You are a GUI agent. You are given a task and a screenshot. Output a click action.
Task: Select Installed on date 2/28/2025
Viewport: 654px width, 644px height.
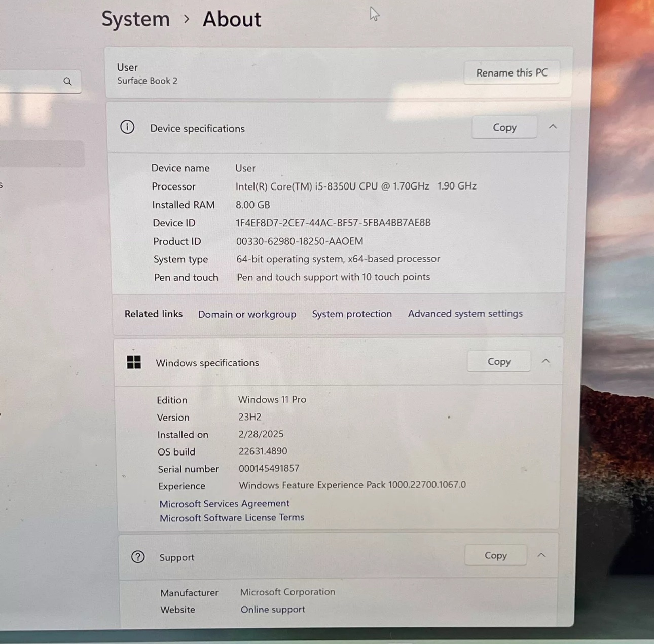(x=261, y=434)
